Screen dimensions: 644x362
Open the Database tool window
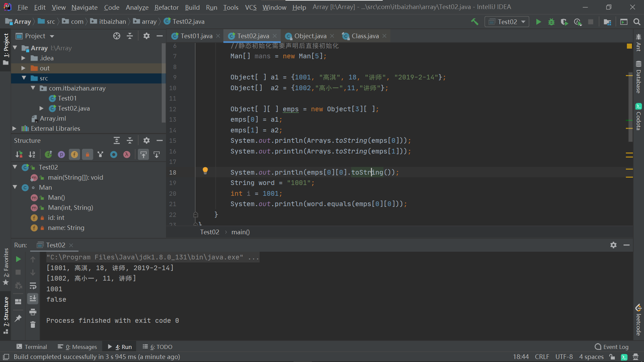(x=638, y=77)
